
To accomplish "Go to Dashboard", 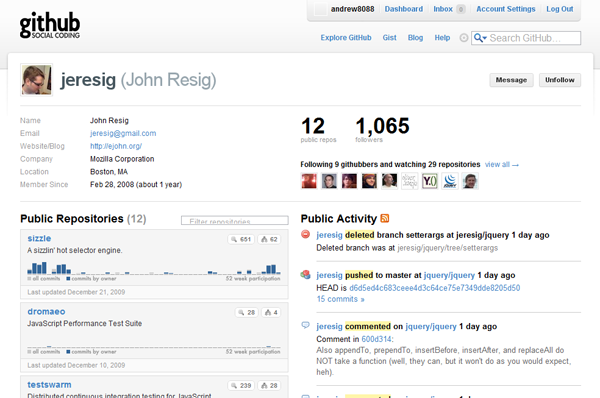I will [404, 9].
